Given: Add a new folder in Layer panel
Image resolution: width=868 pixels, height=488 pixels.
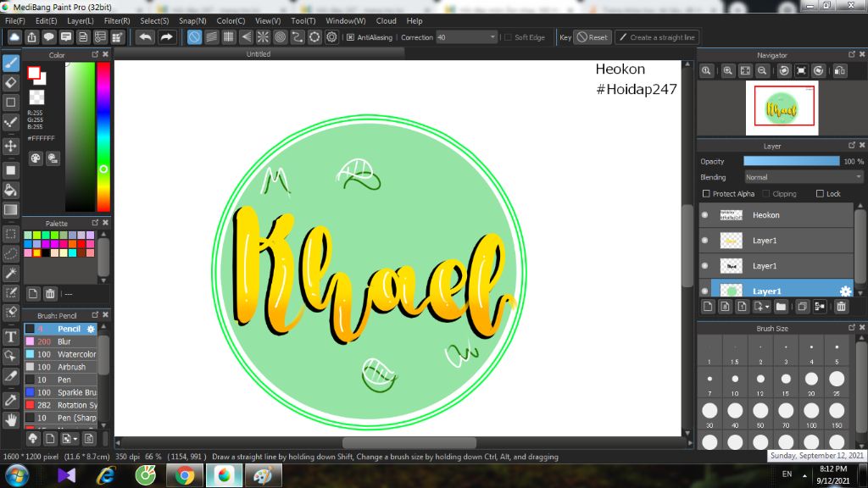Looking at the screenshot, I should [x=781, y=307].
